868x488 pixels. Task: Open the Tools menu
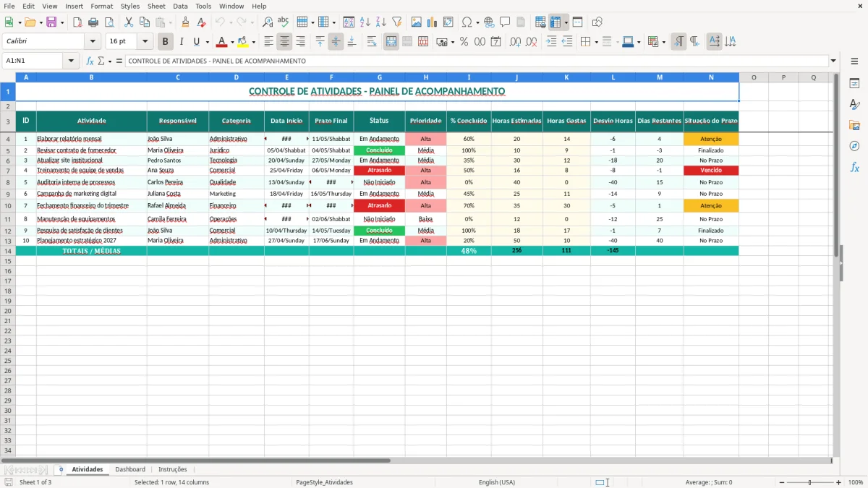click(203, 6)
